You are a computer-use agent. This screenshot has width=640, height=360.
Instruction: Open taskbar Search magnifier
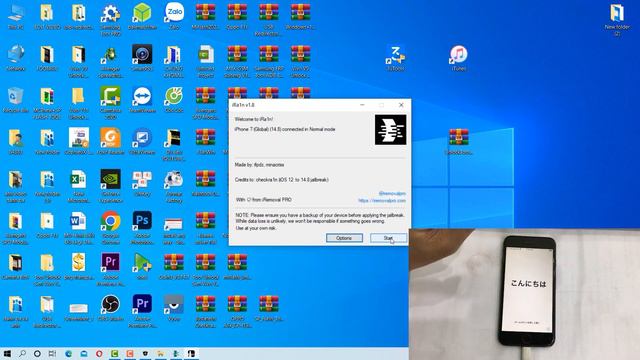22,353
